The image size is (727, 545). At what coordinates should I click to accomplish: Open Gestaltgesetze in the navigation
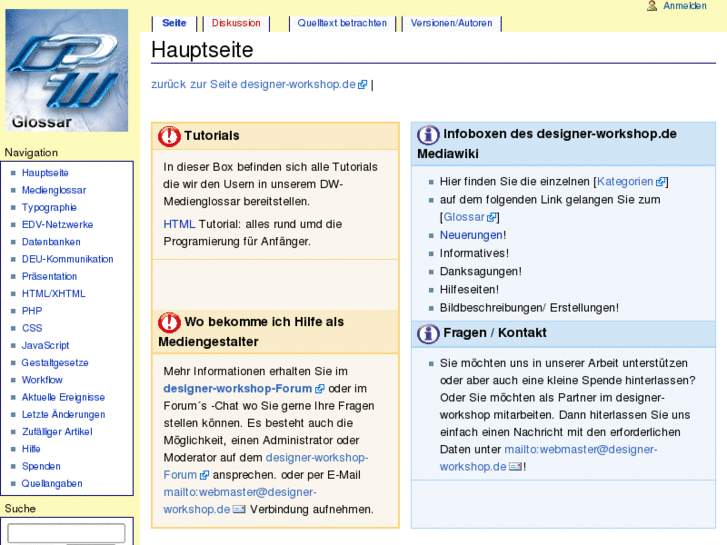click(55, 363)
